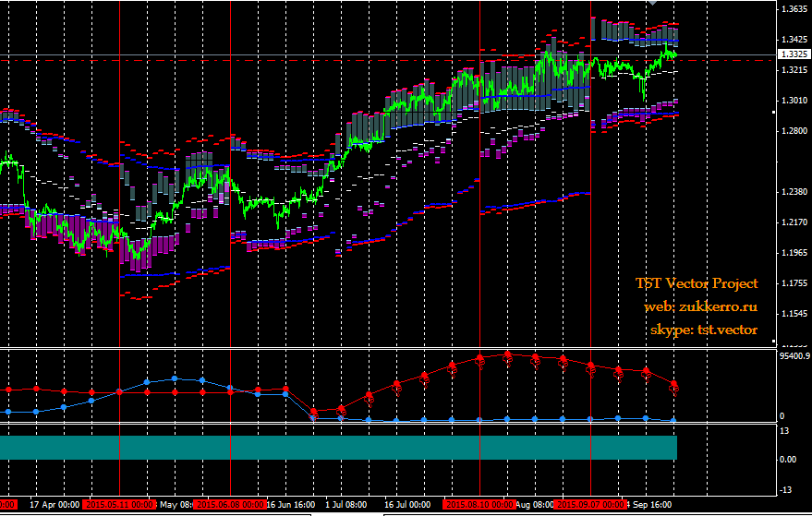
Task: Select the 1.3325 current price tag
Action: pyautogui.click(x=794, y=54)
